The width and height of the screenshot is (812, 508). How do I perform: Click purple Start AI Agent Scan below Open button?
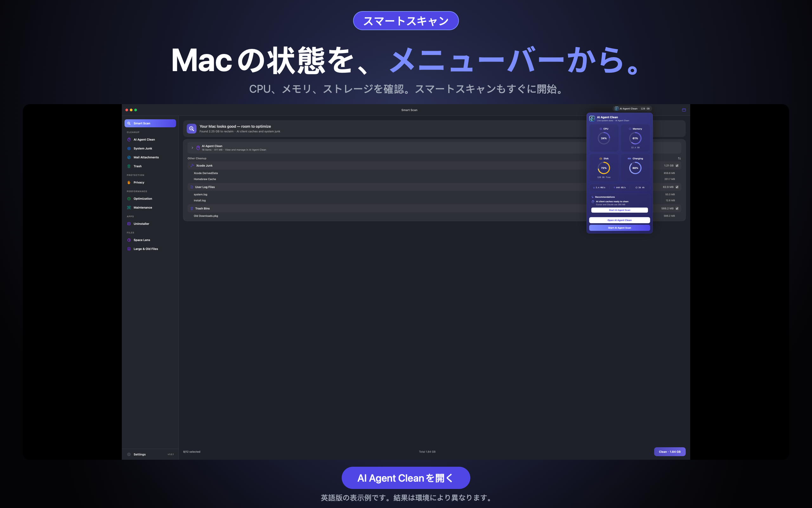click(619, 228)
